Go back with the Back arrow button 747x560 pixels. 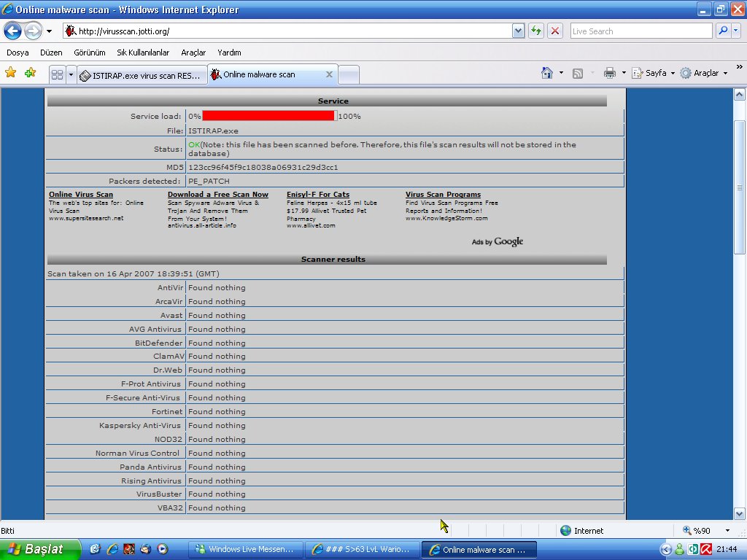click(x=13, y=31)
